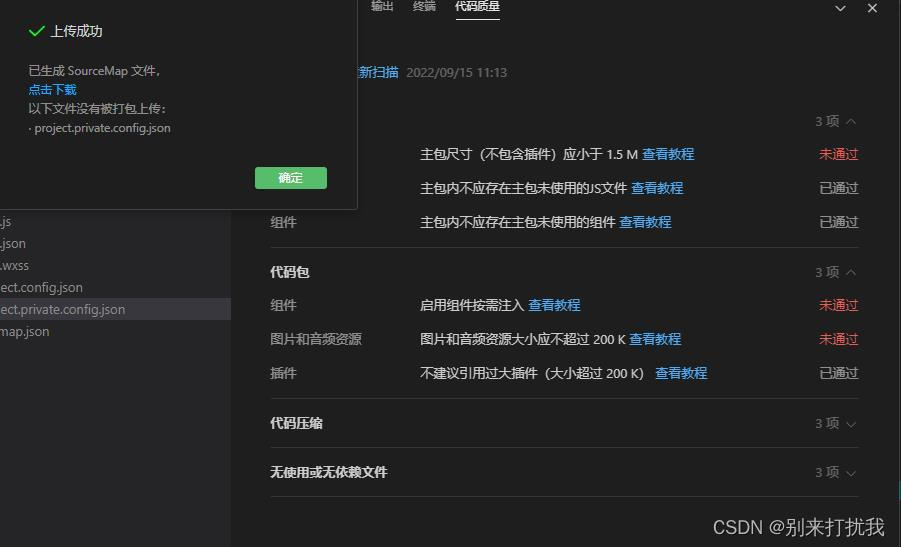
Task: Click 未通过 status for 图片和音频资源
Action: coord(838,339)
